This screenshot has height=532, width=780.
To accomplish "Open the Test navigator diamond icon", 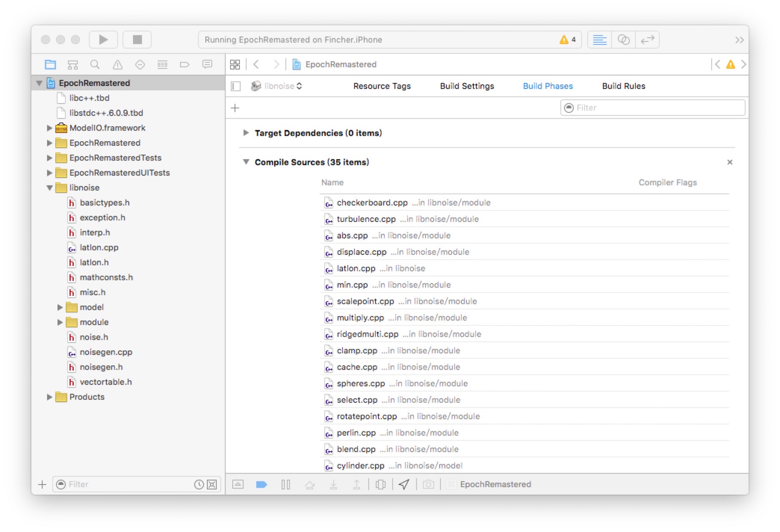I will 140,65.
